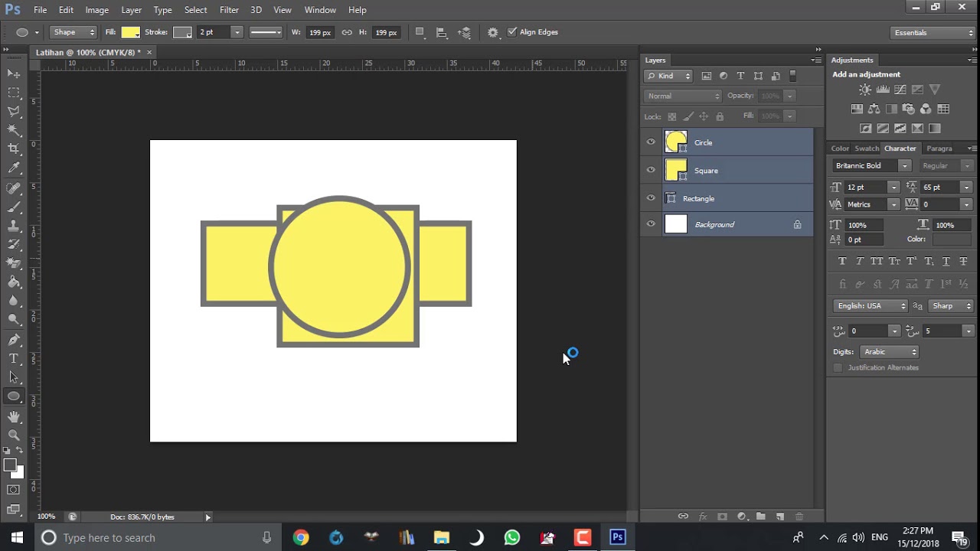
Task: Toggle the Align Edges checkbox
Action: [512, 32]
